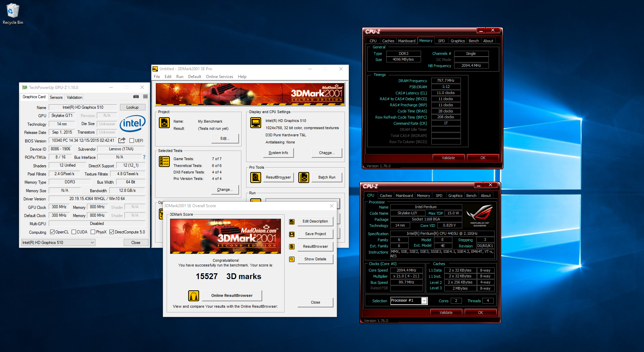Toggle the PhysX checkbox
Viewport: 644px width, 352px height.
pos(93,232)
